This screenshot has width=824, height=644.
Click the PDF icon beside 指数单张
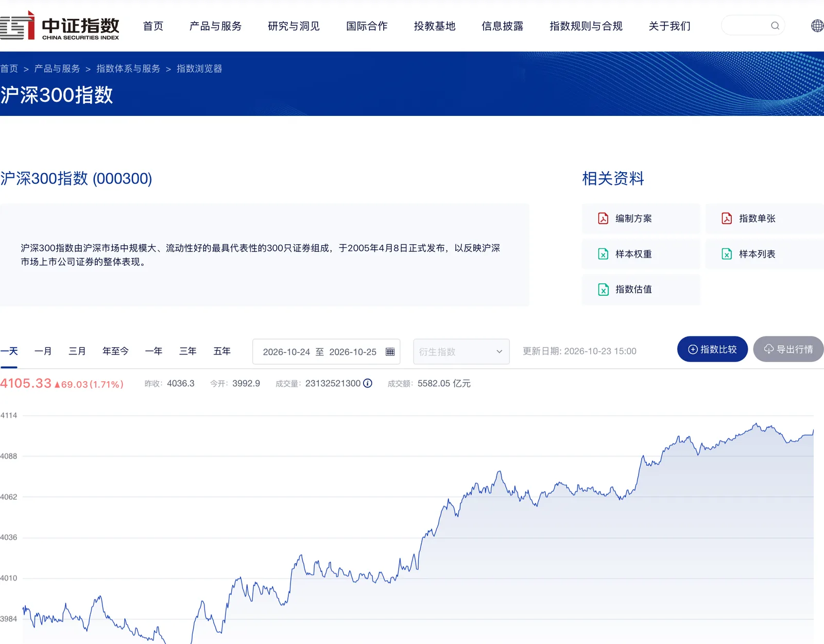(x=727, y=218)
